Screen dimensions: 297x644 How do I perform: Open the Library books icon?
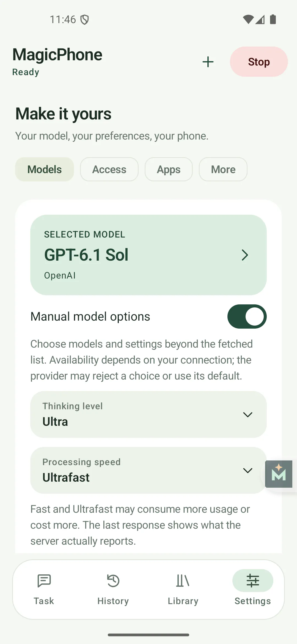(x=183, y=581)
